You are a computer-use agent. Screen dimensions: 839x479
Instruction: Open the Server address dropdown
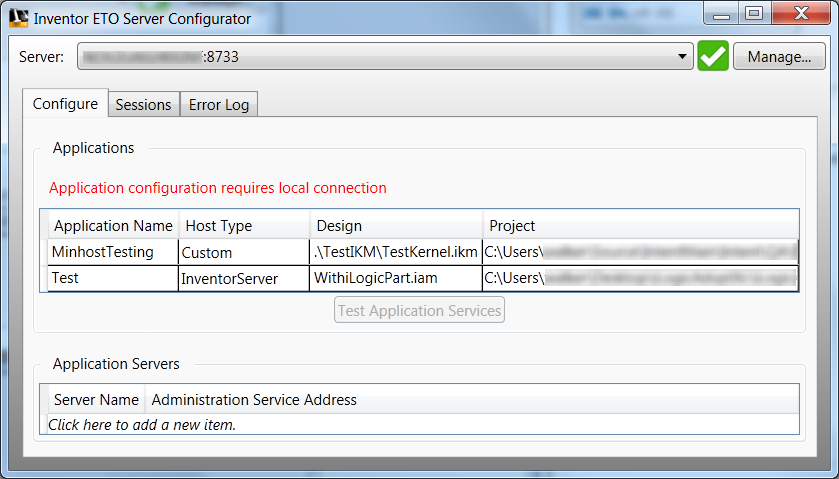tap(683, 57)
